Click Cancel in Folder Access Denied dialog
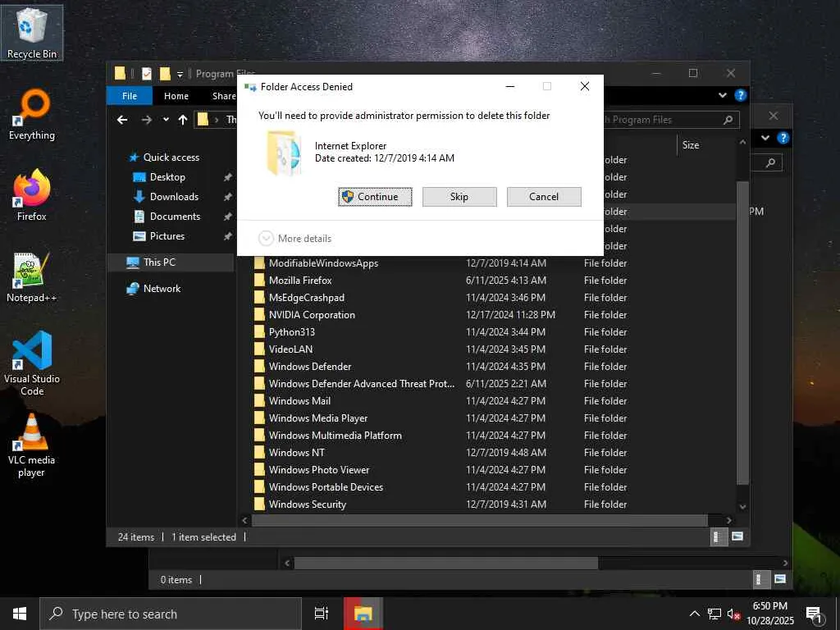The image size is (840, 630). click(544, 197)
